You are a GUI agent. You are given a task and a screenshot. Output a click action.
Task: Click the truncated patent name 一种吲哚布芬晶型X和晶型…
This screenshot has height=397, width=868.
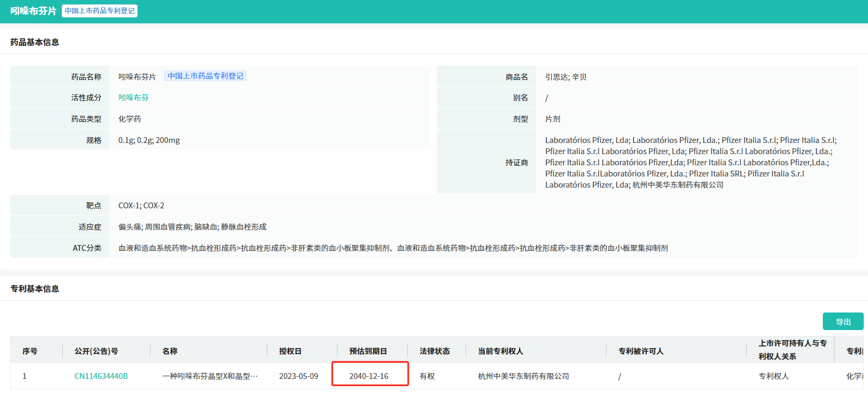(209, 376)
